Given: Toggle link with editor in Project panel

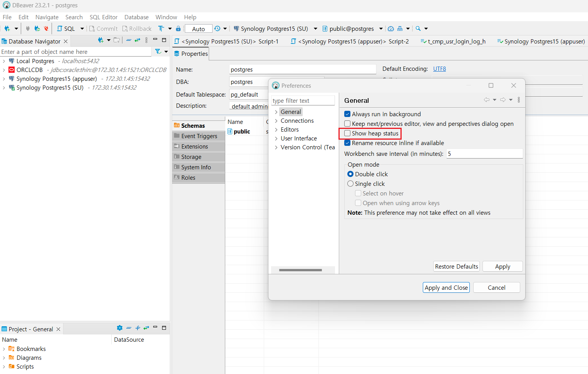Looking at the screenshot, I should 146,328.
